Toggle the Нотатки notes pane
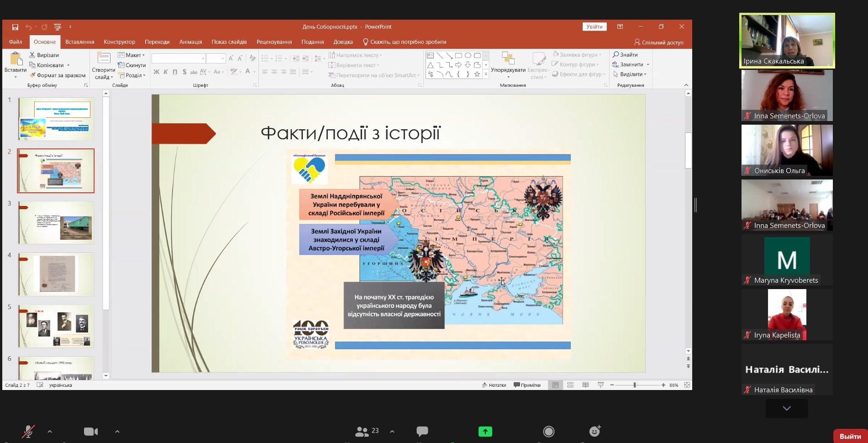Viewport: 868px width, 443px height. pyautogui.click(x=494, y=385)
